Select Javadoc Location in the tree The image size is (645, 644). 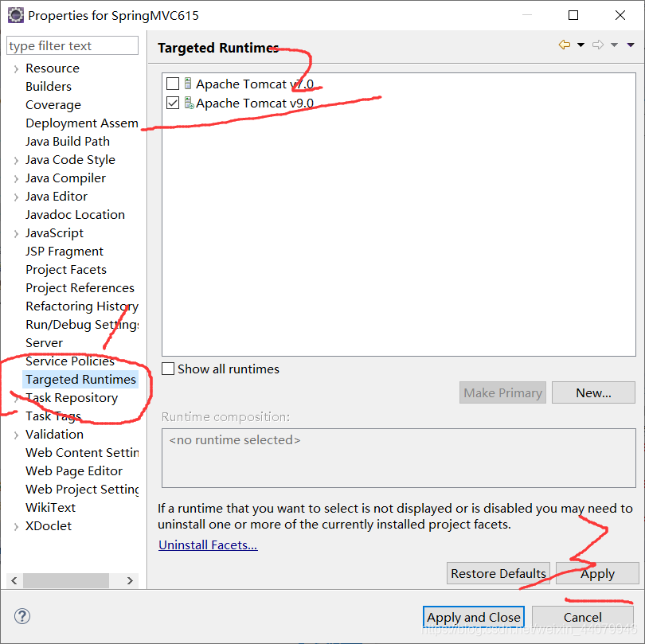(75, 215)
